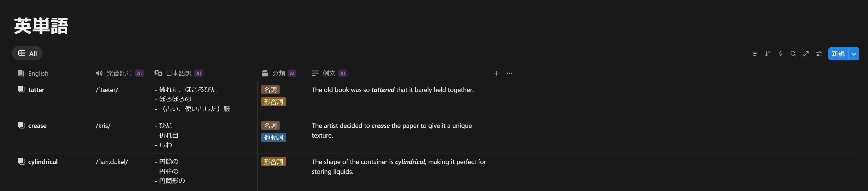The image size is (868, 191).
Task: Create a new entry with the 新規 button
Action: click(838, 54)
